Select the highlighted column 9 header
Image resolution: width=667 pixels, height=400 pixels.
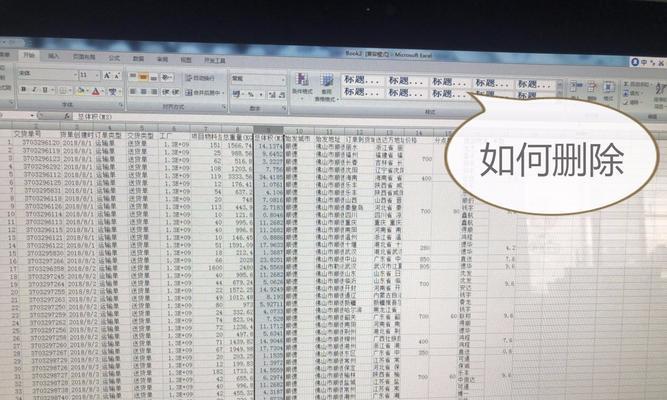(269, 130)
